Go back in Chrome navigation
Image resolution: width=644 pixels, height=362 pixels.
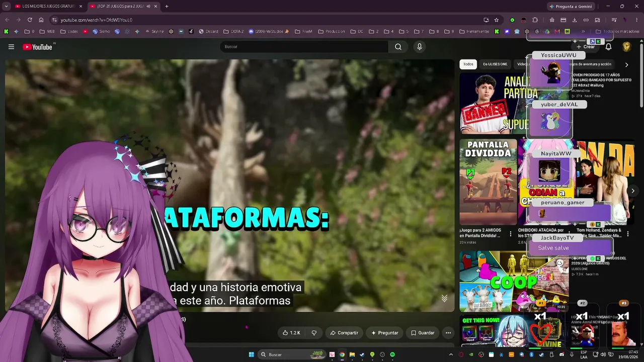pyautogui.click(x=8, y=20)
